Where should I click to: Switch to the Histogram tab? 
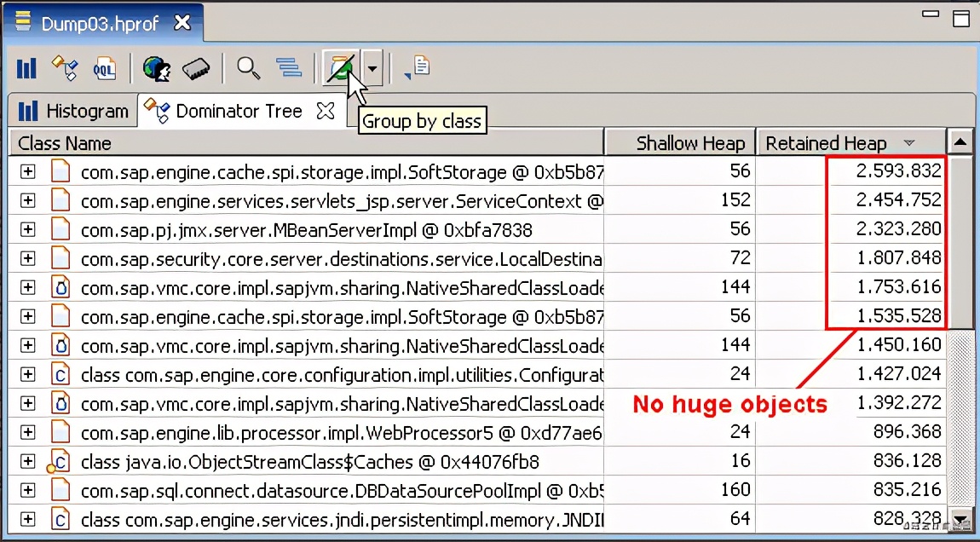coord(72,111)
